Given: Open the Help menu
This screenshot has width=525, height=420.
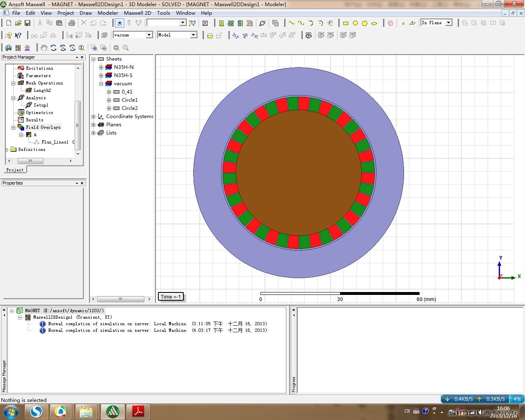Looking at the screenshot, I should [x=206, y=13].
